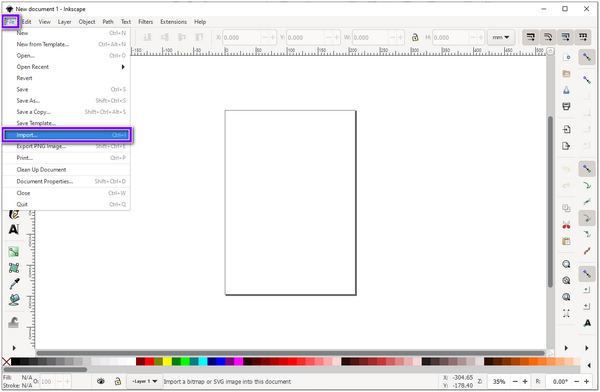Choose Clean Up Document from File menu

[x=67, y=170]
